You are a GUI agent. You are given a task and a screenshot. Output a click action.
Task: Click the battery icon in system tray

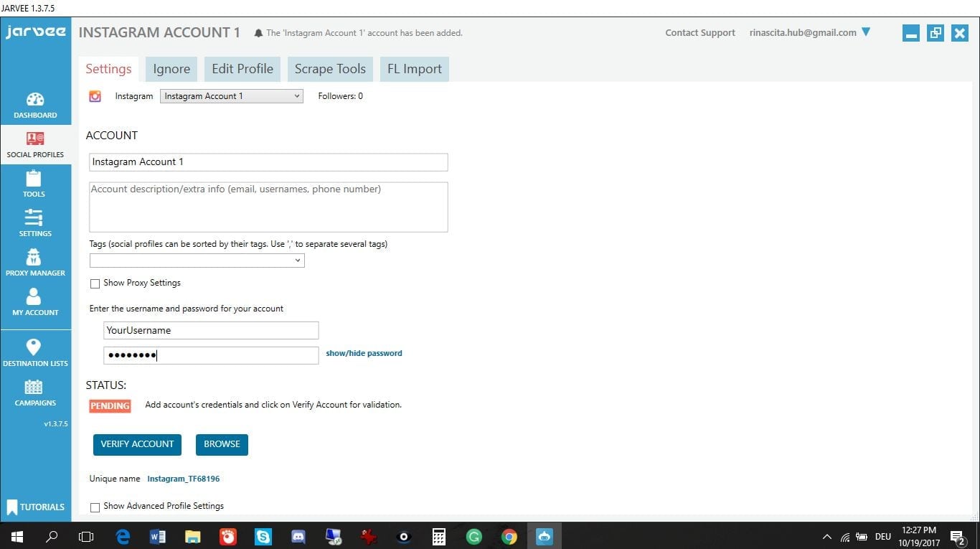pos(863,537)
